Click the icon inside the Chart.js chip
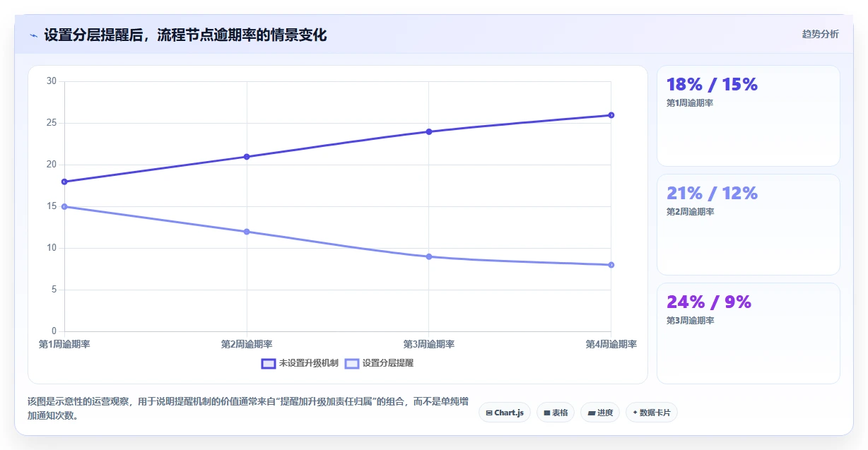The image size is (868, 450). click(489, 413)
